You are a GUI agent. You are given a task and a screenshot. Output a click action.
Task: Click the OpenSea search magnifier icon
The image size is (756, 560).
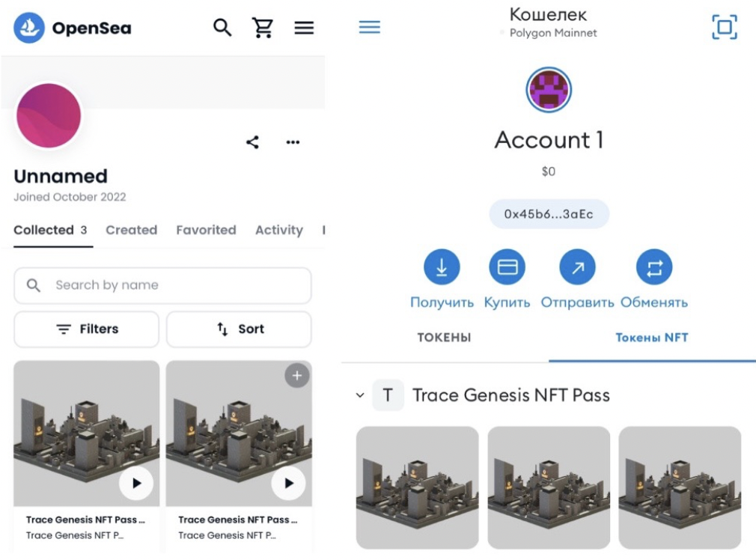[x=222, y=28]
